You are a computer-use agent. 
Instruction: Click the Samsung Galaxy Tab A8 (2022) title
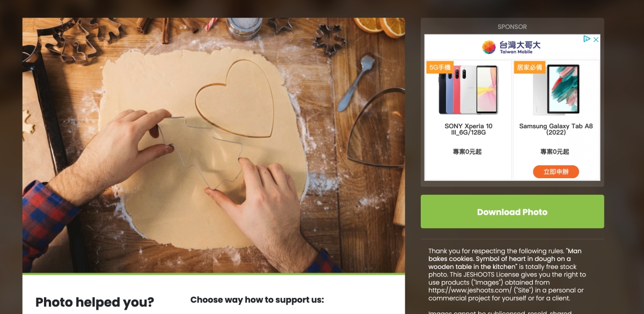pyautogui.click(x=556, y=129)
